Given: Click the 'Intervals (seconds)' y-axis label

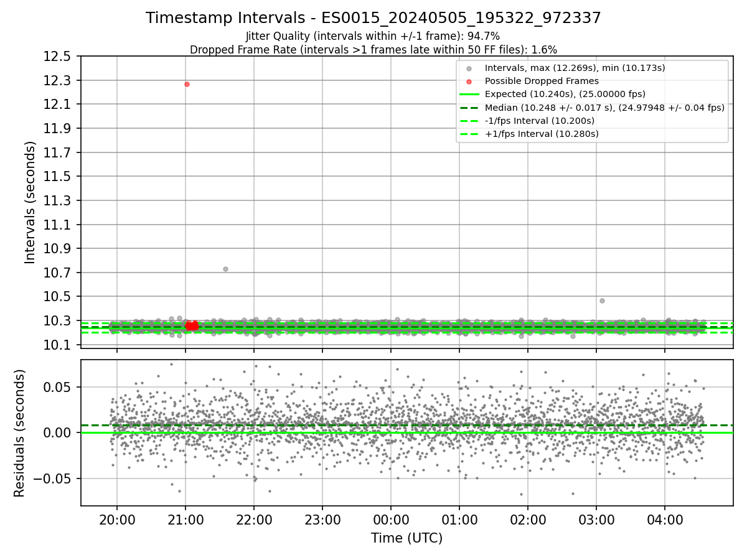Looking at the screenshot, I should (x=31, y=202).
